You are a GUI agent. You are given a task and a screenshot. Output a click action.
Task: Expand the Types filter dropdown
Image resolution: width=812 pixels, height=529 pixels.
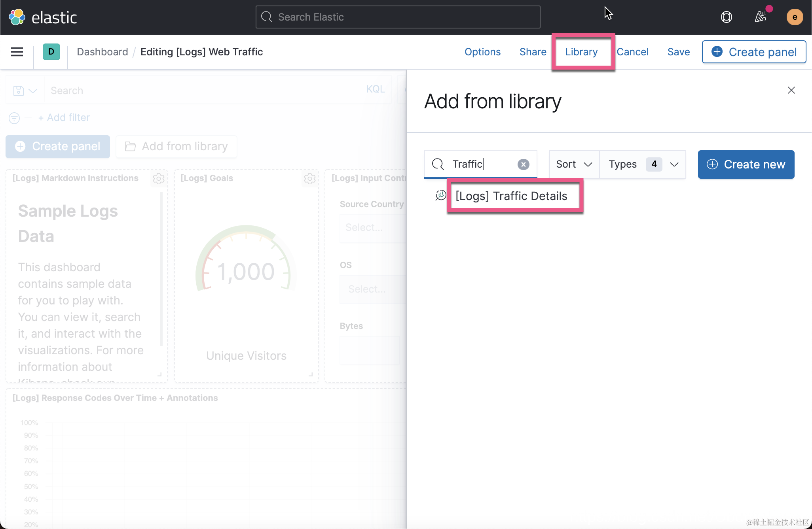[643, 164]
